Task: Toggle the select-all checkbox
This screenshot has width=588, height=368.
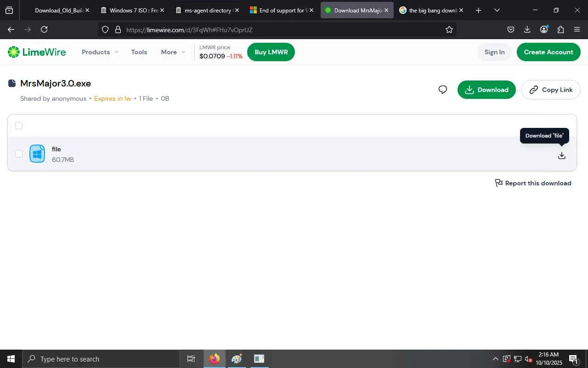Action: tap(19, 126)
